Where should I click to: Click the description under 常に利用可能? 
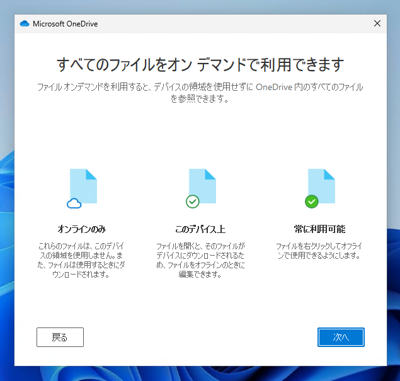(319, 251)
